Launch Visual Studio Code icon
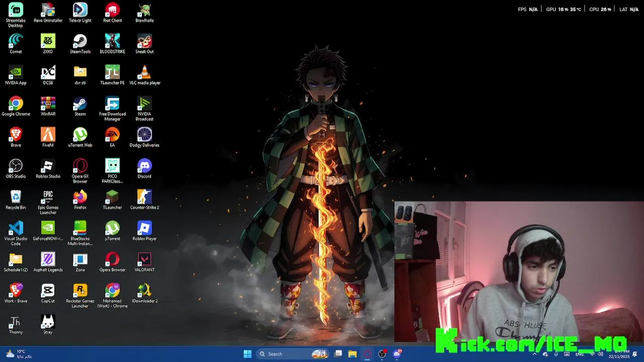The height and width of the screenshot is (362, 644). (16, 233)
